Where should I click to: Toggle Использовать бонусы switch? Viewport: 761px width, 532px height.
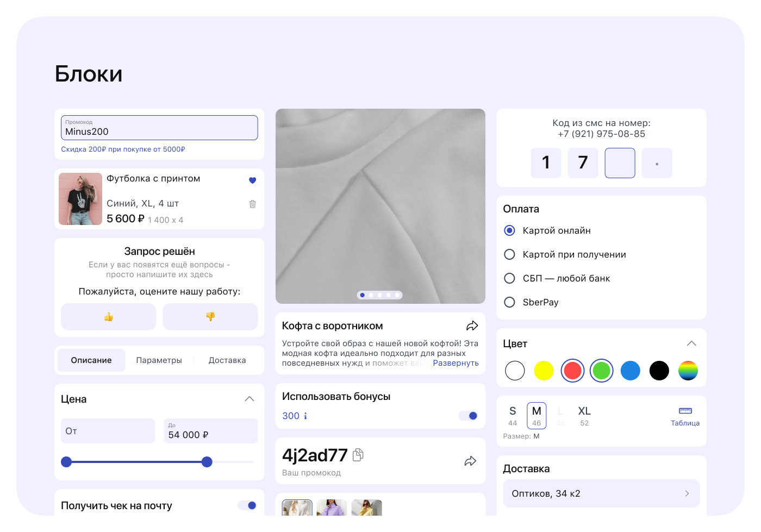coord(468,416)
